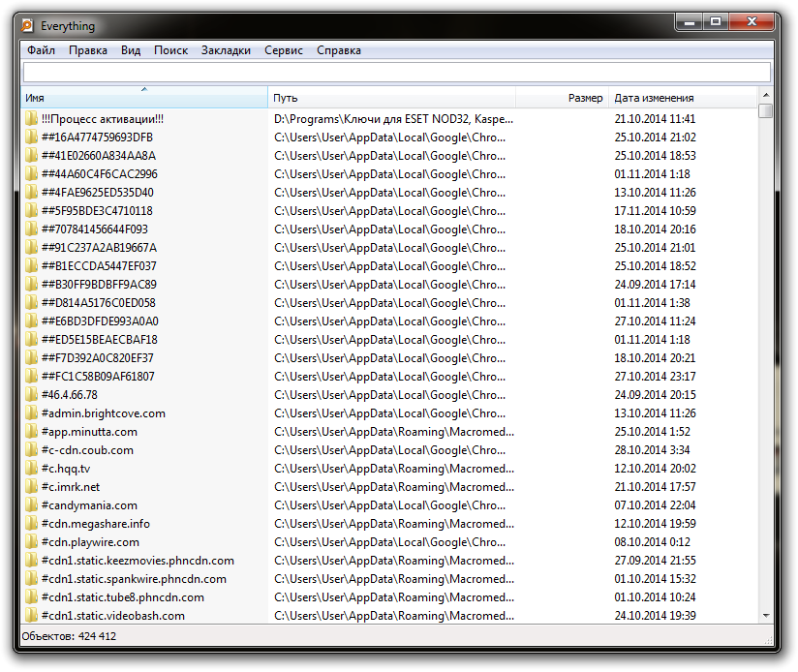Click folder icon of #46.4.66.78

click(x=32, y=395)
